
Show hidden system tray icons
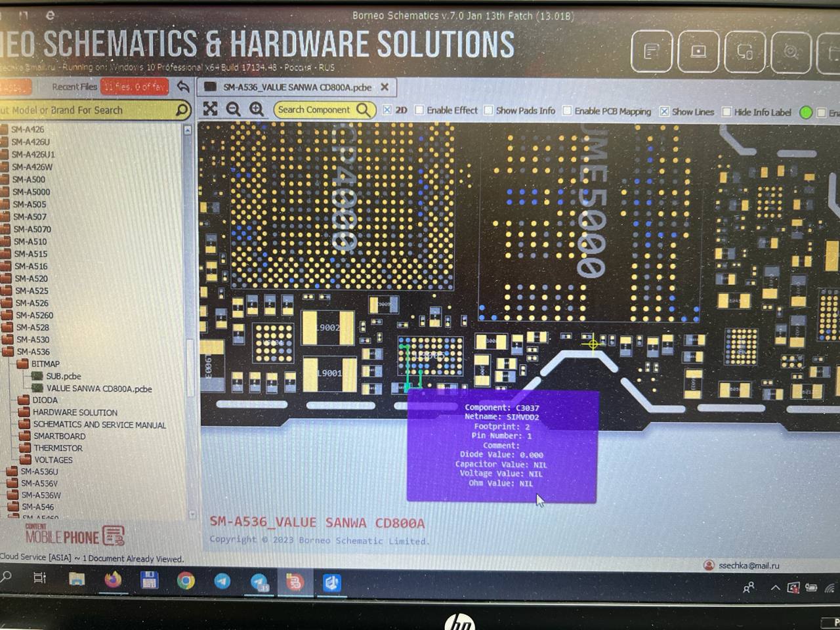(775, 587)
